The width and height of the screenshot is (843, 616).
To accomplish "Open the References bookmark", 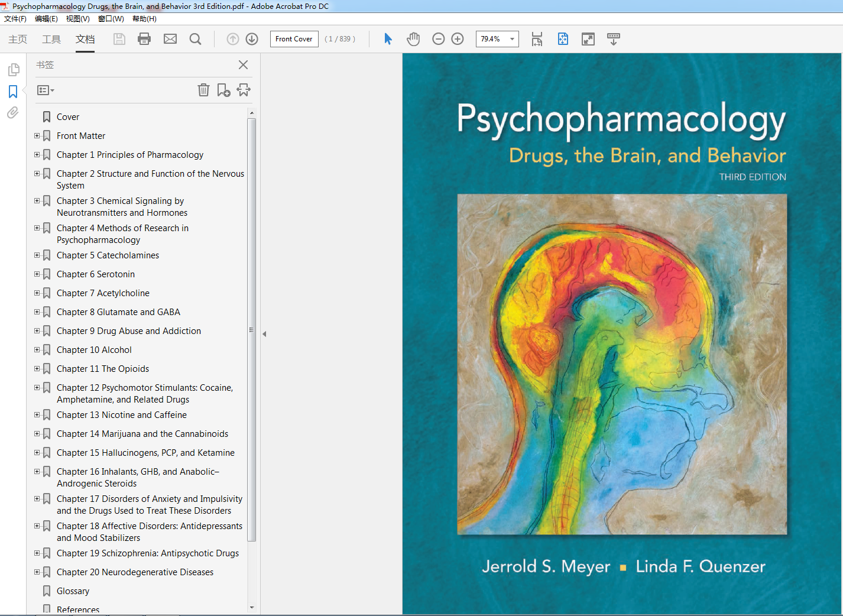I will (78, 609).
